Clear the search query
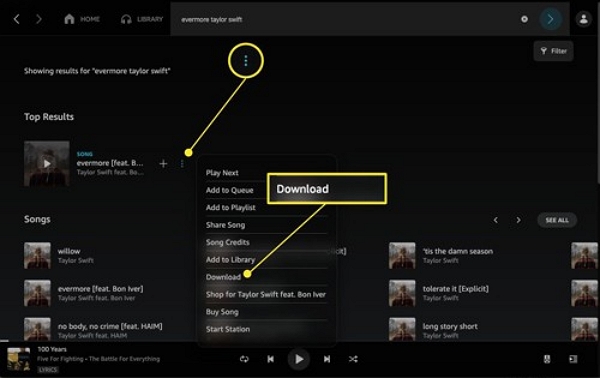This screenshot has width=600, height=378. click(524, 19)
